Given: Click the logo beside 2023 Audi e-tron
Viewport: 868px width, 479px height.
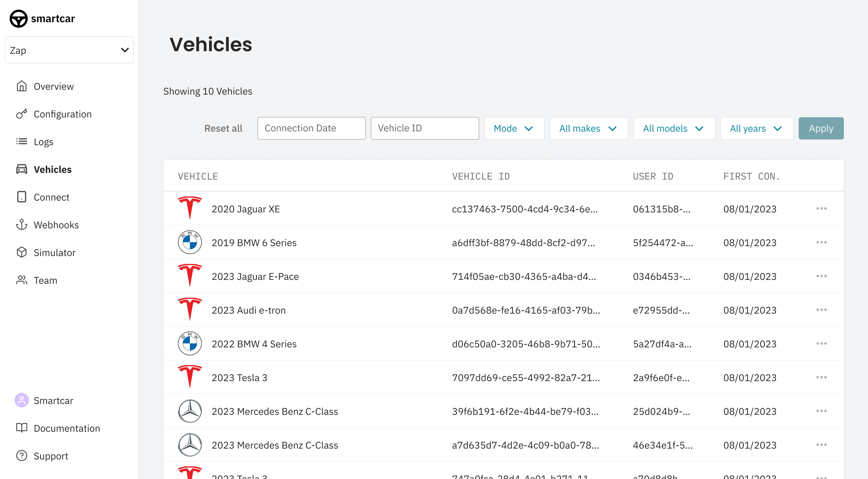Looking at the screenshot, I should pyautogui.click(x=190, y=310).
